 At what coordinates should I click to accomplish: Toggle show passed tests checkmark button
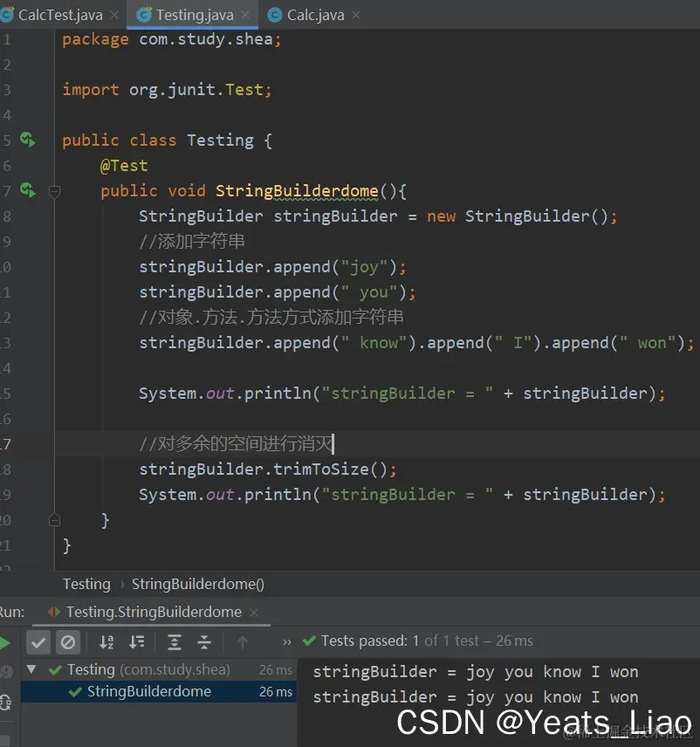[38, 642]
